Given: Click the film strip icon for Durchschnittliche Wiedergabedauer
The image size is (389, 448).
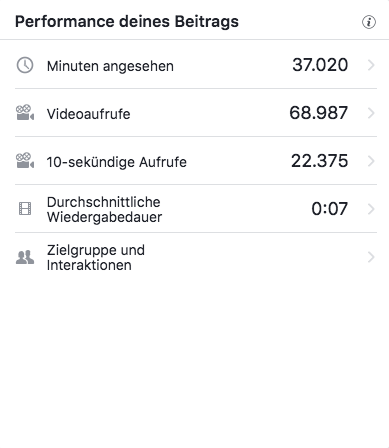Looking at the screenshot, I should 25,209.
